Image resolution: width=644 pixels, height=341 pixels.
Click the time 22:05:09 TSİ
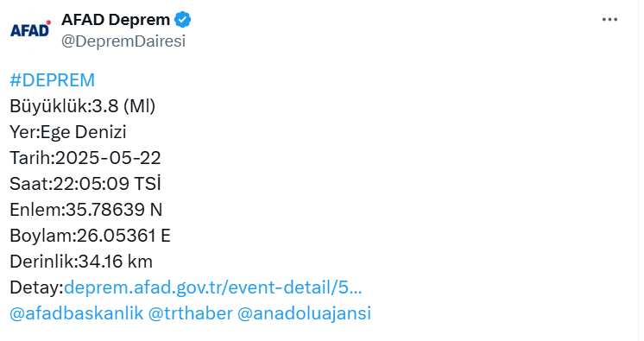click(107, 184)
